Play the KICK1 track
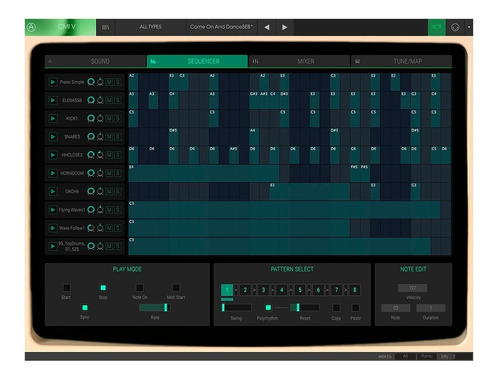Image resolution: width=500 pixels, height=380 pixels. click(x=53, y=118)
